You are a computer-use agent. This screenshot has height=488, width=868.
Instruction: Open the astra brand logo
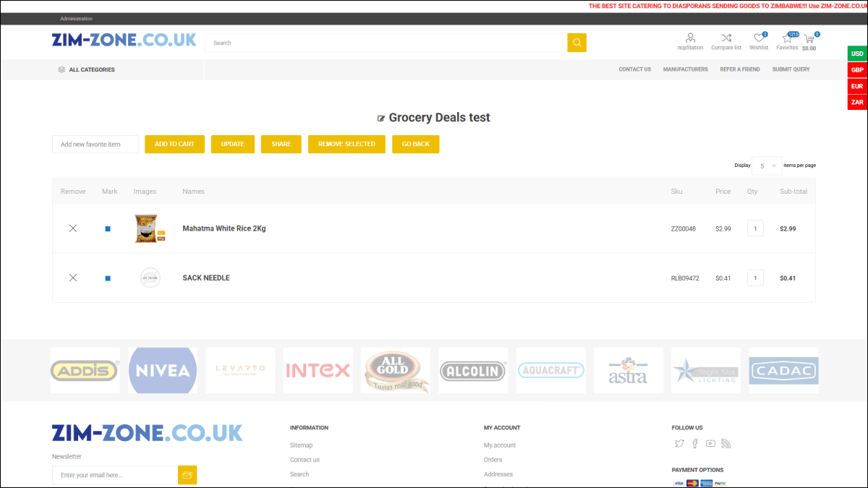[x=629, y=371]
